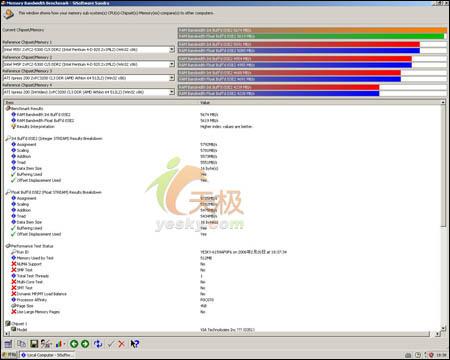Click the grey checkmark OK icon
450x360 pixels.
point(111,344)
